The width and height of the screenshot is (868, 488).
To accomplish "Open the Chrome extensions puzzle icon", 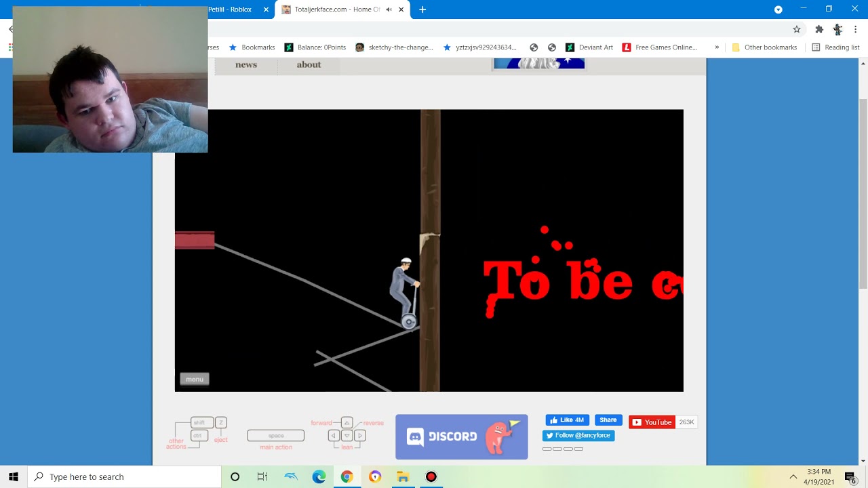I will tap(819, 29).
